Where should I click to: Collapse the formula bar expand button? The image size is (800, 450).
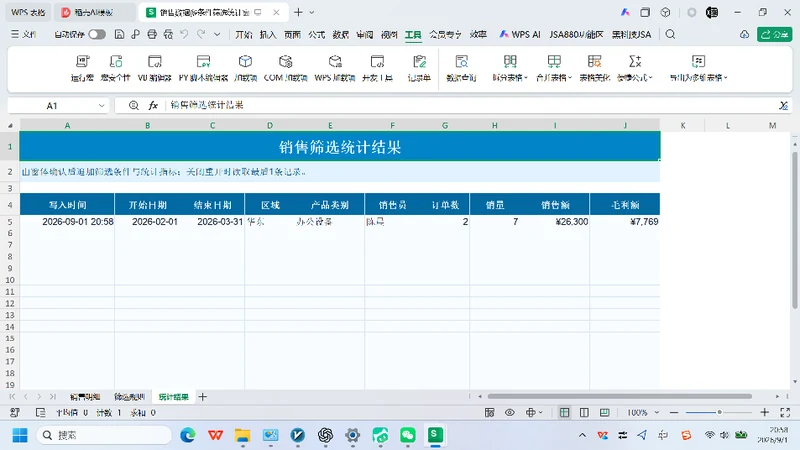(x=784, y=106)
